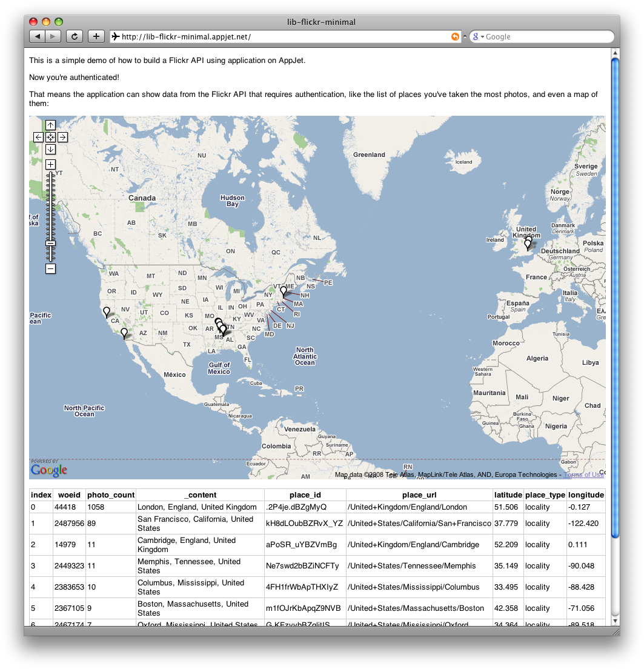Screen dimensions: 644x669
Task: Click the scrollbar down arrow
Action: coord(615,621)
